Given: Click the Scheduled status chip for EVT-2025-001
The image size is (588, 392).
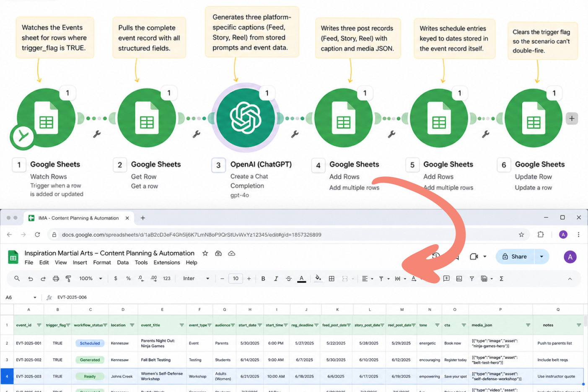Looking at the screenshot, I should 90,343.
